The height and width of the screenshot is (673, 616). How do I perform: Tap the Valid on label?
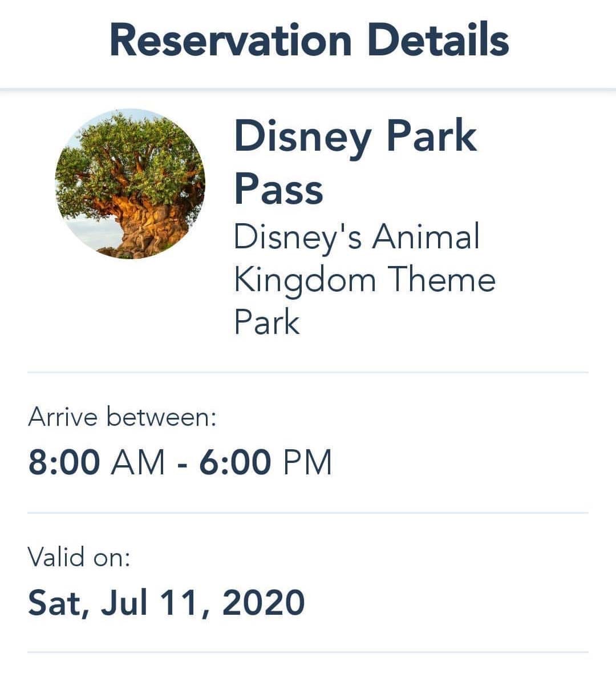[79, 557]
